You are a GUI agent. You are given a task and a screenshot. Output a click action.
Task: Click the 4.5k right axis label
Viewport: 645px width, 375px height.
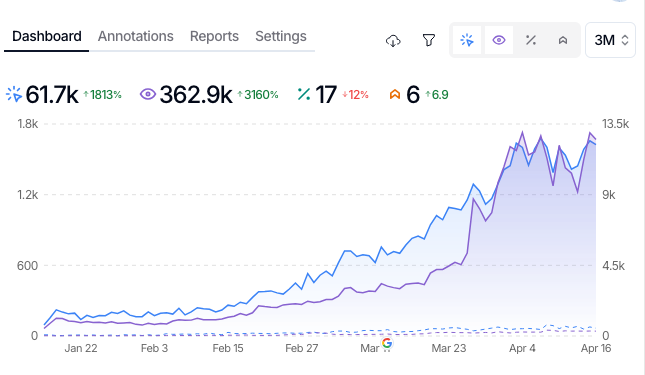pyautogui.click(x=613, y=266)
